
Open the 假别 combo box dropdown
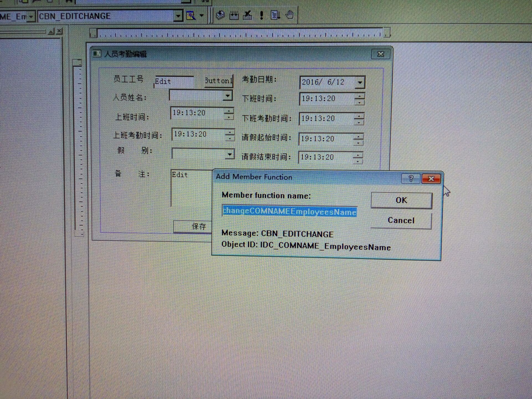point(229,154)
